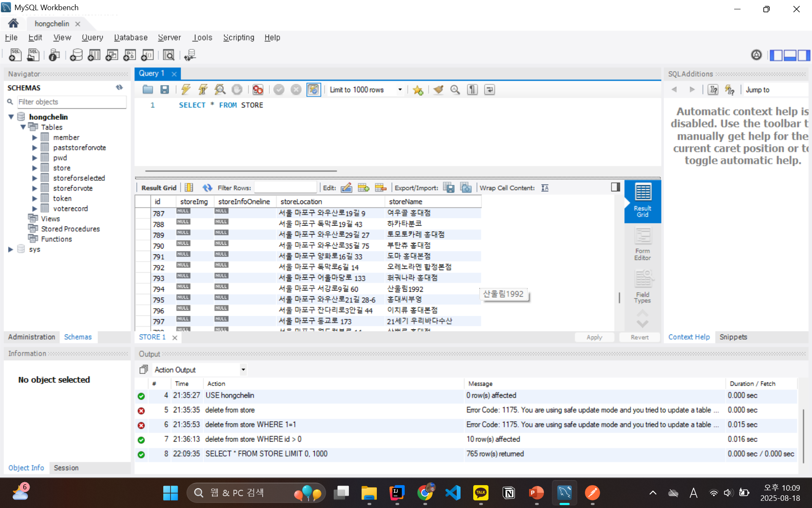Click the reconnect to DBMS toolbar icon
This screenshot has height=508, width=812.
(x=190, y=55)
